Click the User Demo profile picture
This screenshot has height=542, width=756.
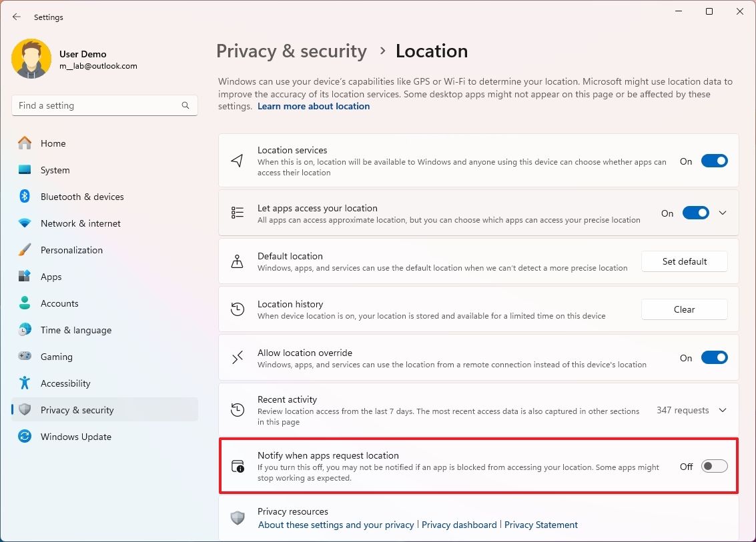coord(31,59)
